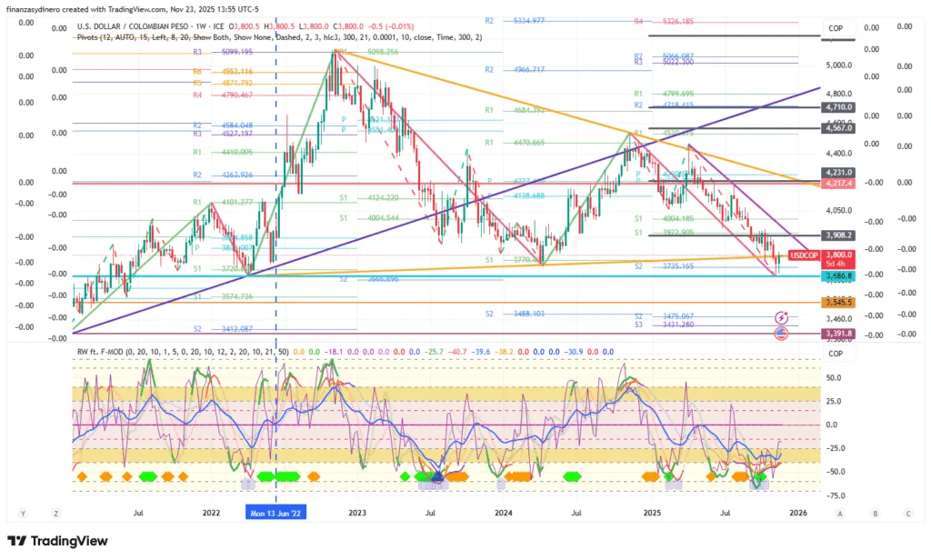Select the orange 3,545.5 price label
Viewport: 931px width, 560px height.
(x=837, y=302)
